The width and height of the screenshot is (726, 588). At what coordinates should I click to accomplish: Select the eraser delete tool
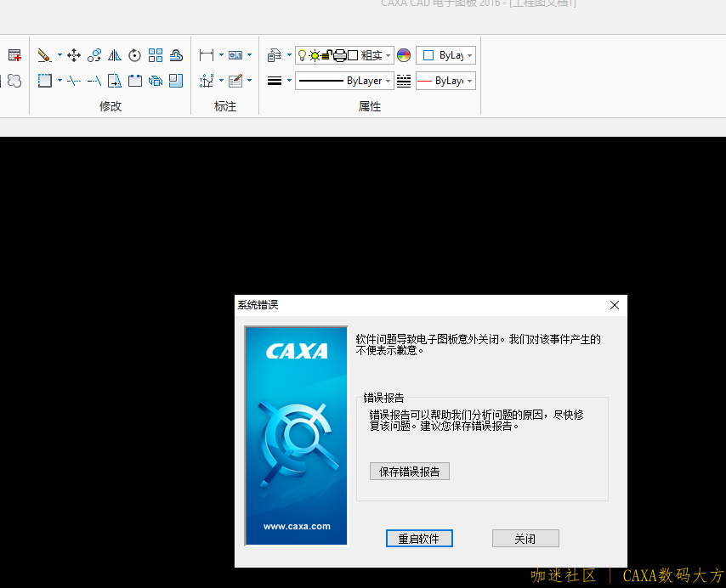(44, 55)
